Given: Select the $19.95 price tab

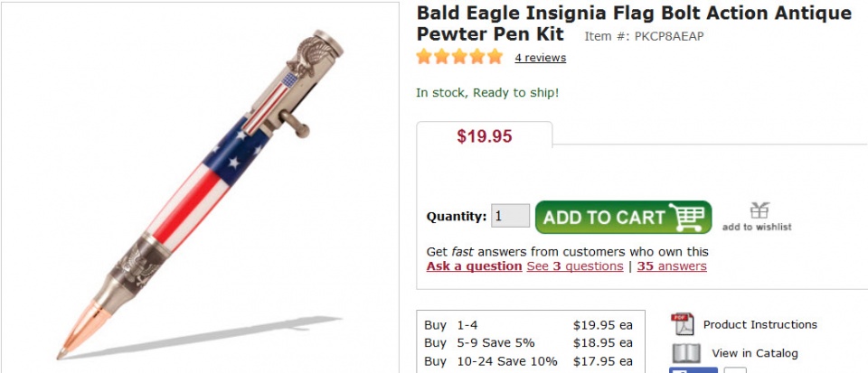Looking at the screenshot, I should coord(484,137).
